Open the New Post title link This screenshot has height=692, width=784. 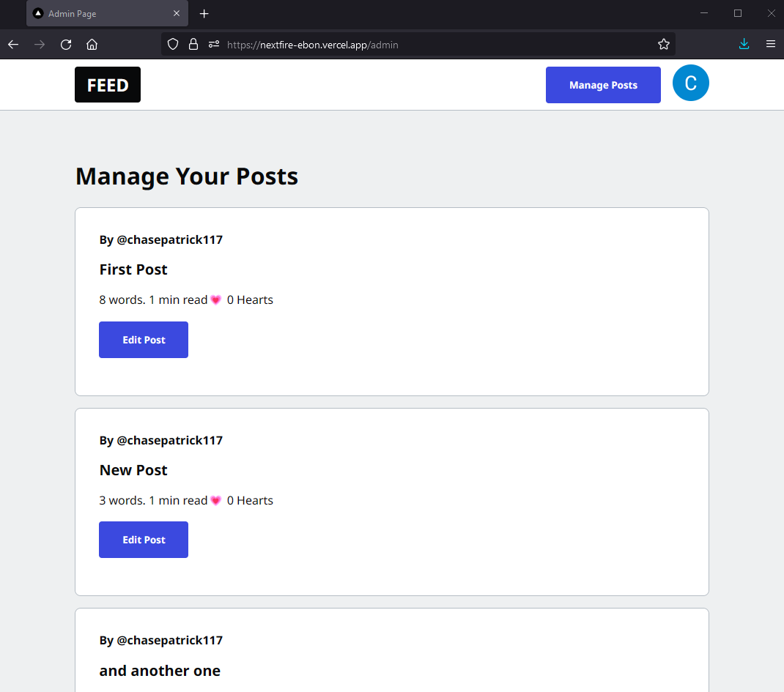(x=133, y=470)
